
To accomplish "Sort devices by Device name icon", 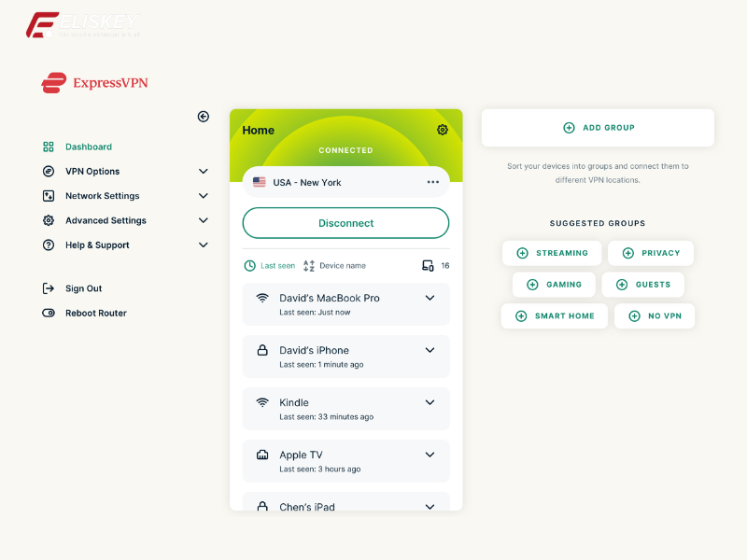I will 309,266.
